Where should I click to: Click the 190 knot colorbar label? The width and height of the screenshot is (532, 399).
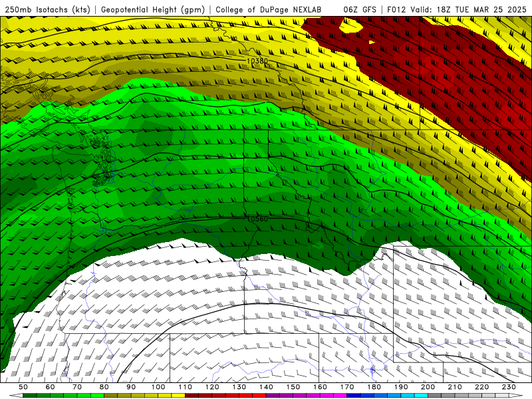pyautogui.click(x=401, y=387)
